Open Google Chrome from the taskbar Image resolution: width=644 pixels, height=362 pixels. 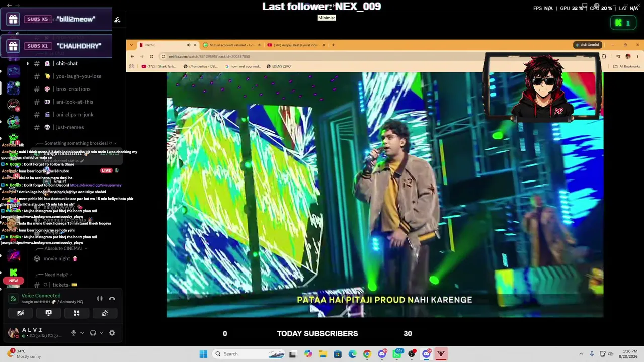pyautogui.click(x=367, y=354)
